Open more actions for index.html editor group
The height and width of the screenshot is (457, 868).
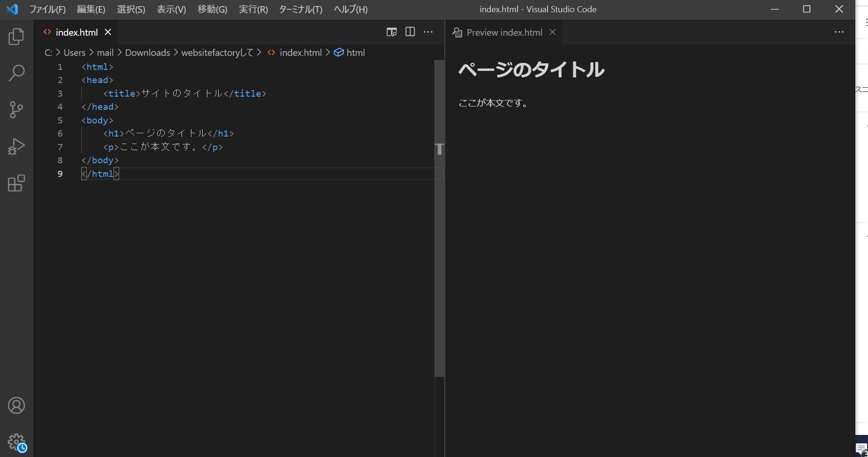428,32
